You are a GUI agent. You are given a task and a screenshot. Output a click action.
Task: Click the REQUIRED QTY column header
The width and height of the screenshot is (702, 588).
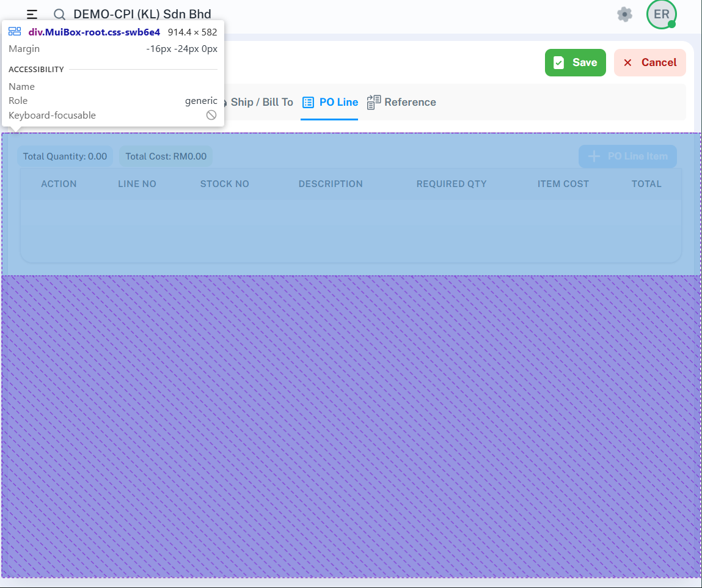tap(452, 184)
